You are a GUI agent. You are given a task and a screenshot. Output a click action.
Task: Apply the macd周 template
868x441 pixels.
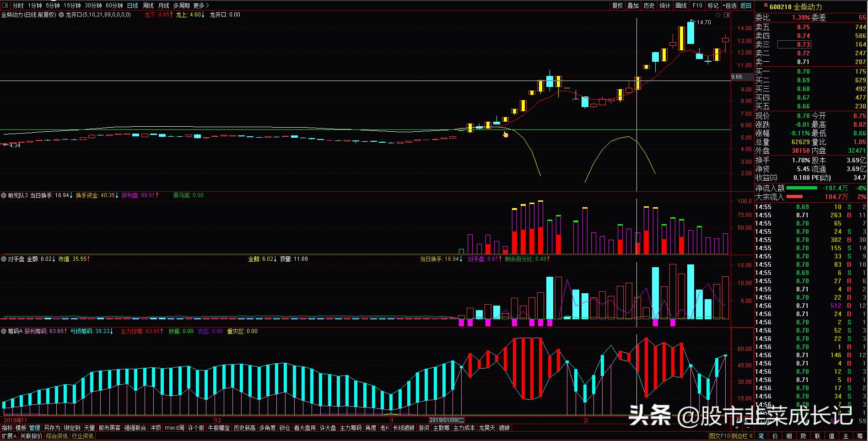pyautogui.click(x=174, y=428)
